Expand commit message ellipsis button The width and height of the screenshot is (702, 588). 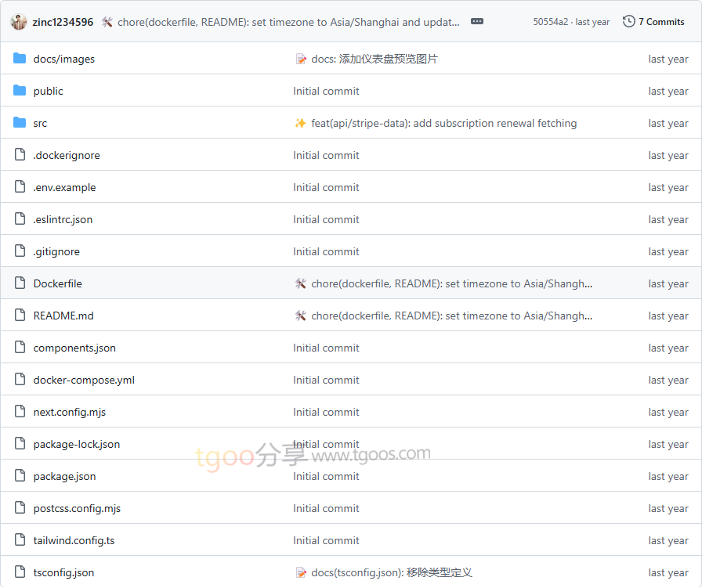click(x=477, y=21)
